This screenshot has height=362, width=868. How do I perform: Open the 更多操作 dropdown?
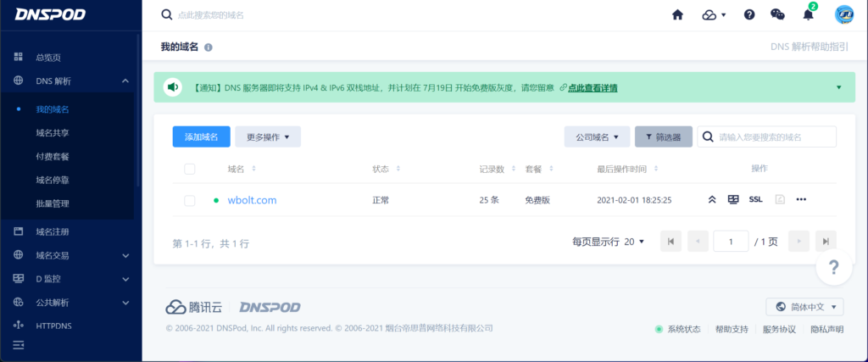coord(268,136)
